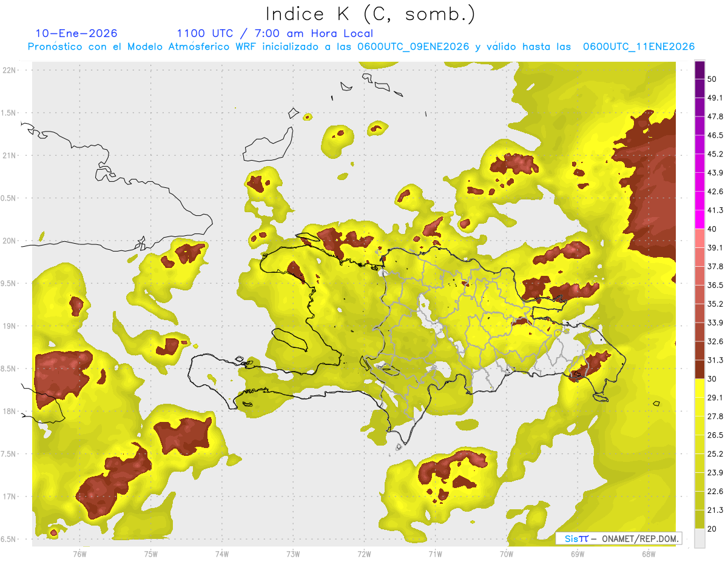The image size is (728, 562).
Task: Click the "27.8" colorbar value
Action: click(x=715, y=416)
